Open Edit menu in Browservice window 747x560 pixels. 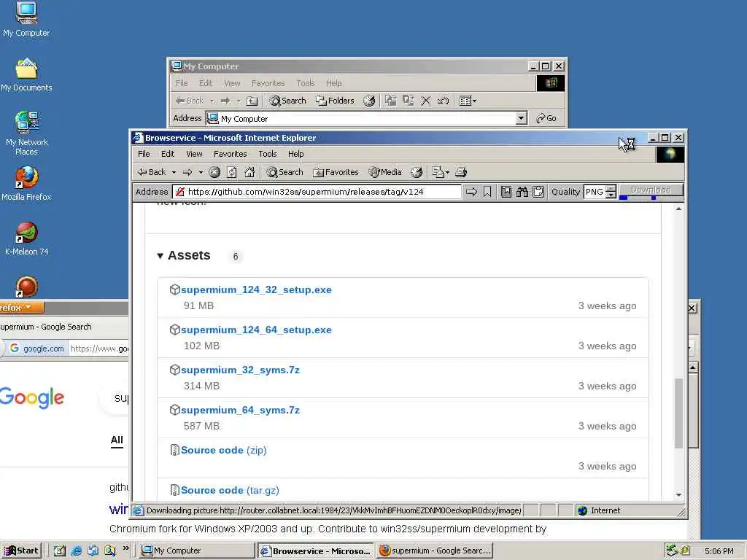[168, 154]
